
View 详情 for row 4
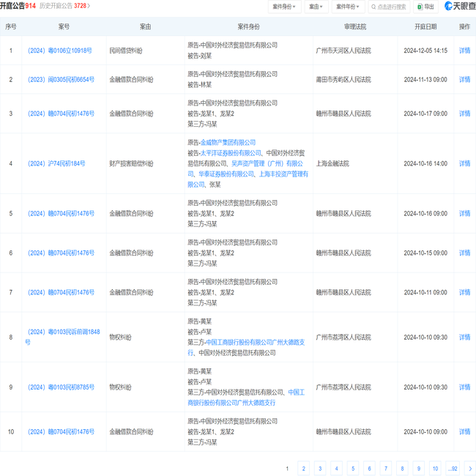point(464,163)
